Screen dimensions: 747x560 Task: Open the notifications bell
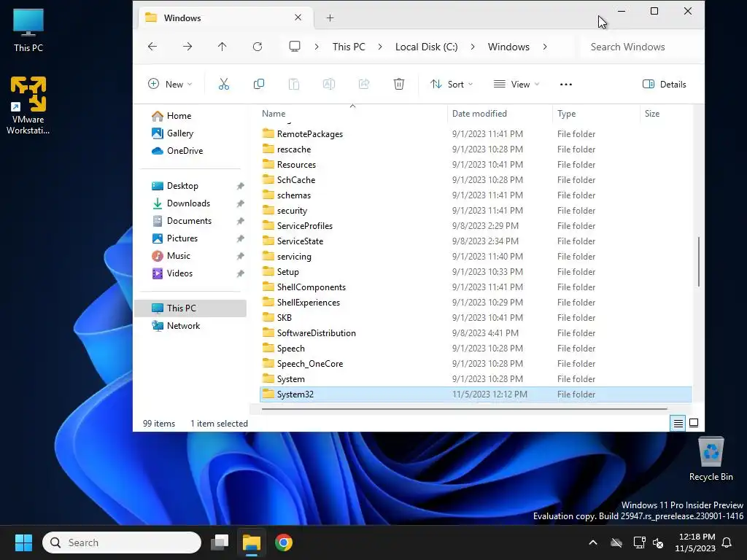point(727,542)
